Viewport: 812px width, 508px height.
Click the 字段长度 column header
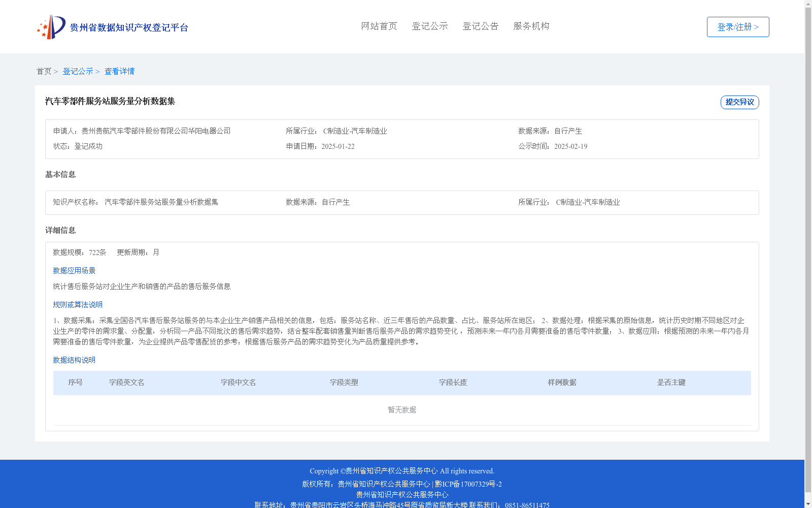point(453,383)
